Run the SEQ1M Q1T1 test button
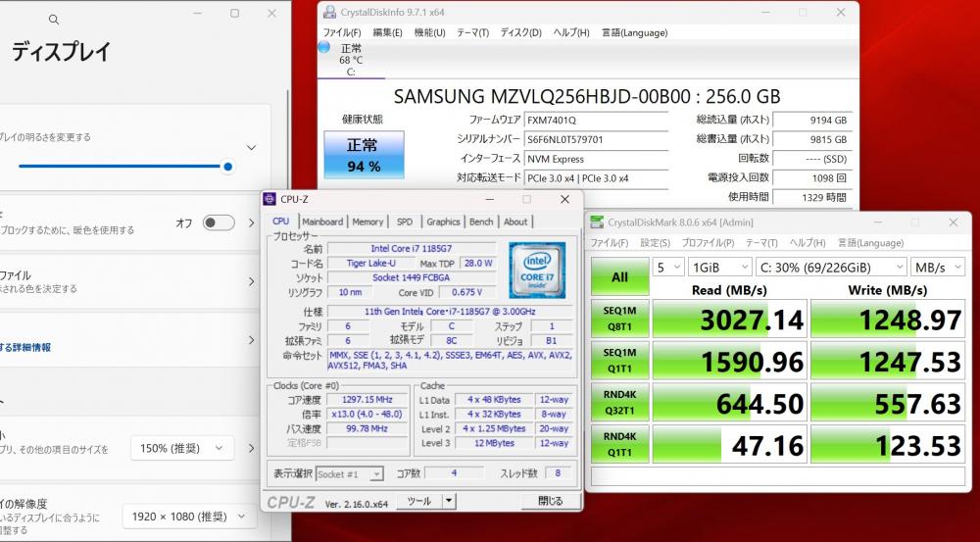This screenshot has width=980, height=542. click(620, 361)
